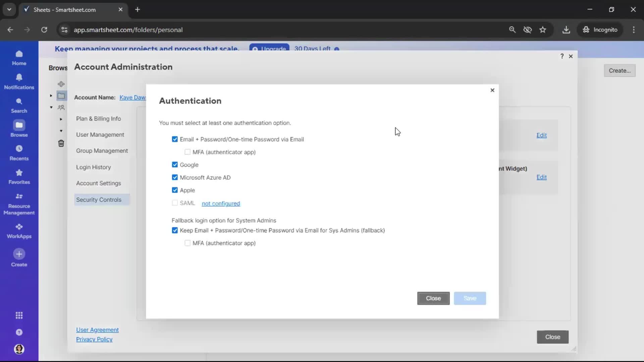Collapse the groups section in Browse panel
This screenshot has width=644, height=362.
tap(51, 107)
